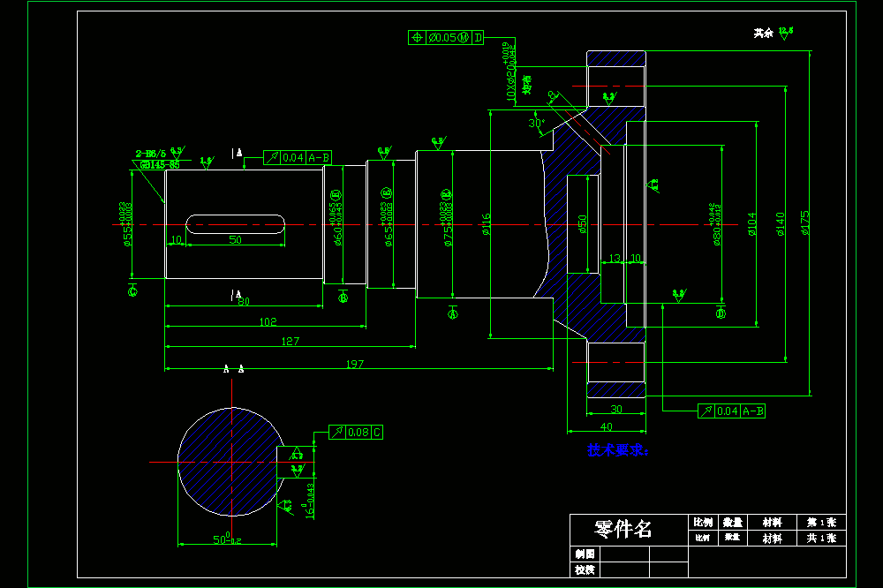This screenshot has width=883, height=588.
Task: Select the 第1张 cell in the title block
Action: pos(821,522)
